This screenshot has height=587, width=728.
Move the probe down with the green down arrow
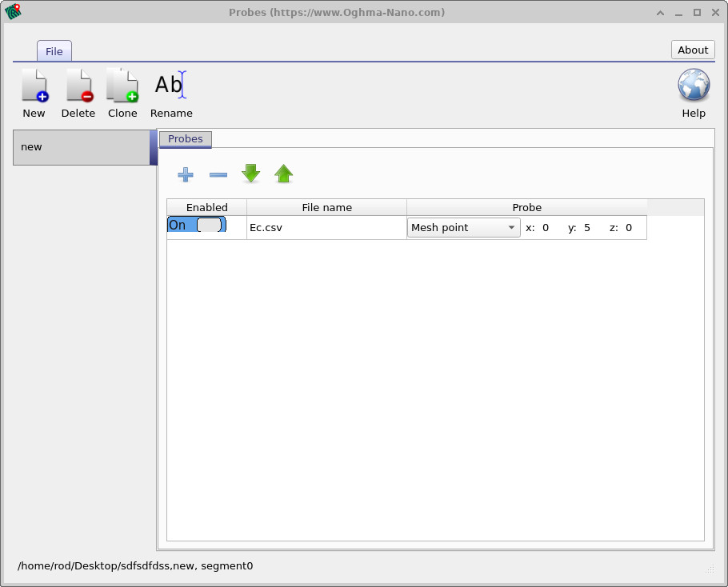click(x=250, y=174)
